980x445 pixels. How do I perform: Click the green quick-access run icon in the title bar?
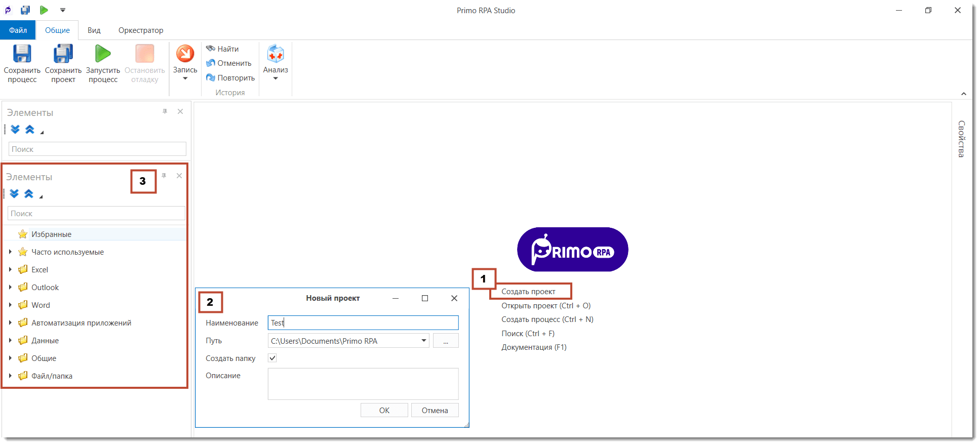(44, 10)
